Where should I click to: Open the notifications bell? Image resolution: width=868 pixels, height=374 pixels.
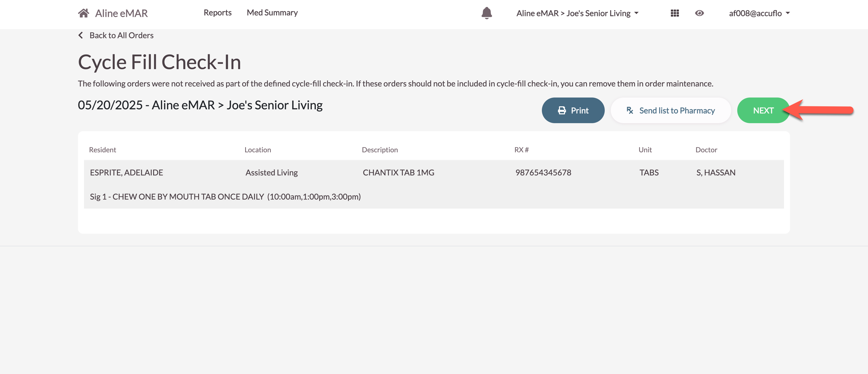click(x=486, y=13)
